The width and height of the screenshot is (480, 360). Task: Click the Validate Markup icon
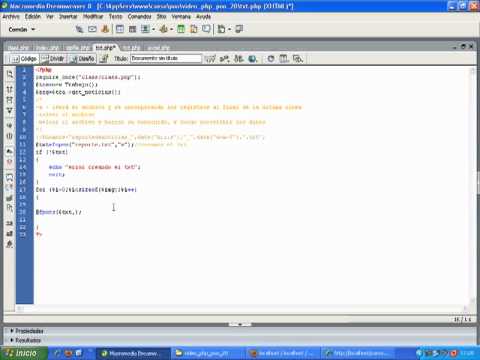[224, 59]
